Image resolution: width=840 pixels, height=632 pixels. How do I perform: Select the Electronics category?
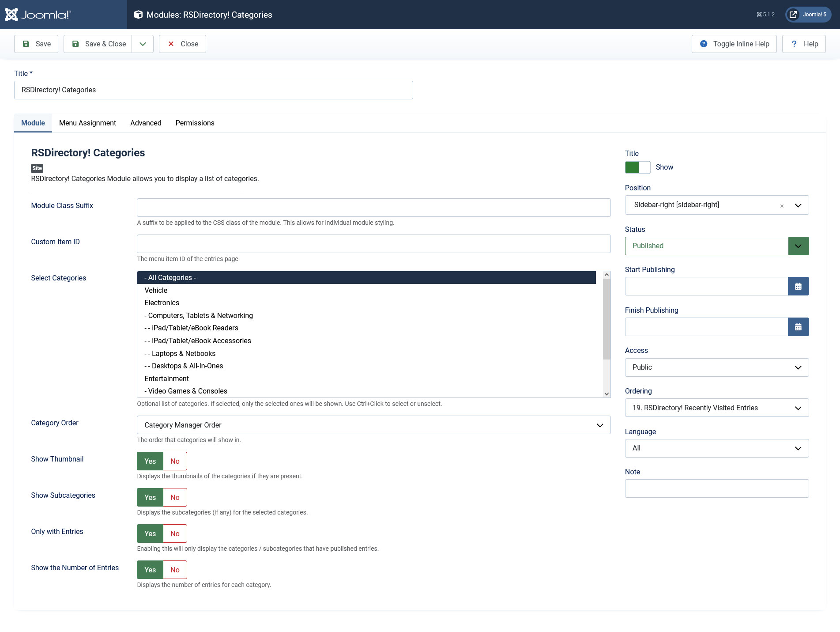tap(366, 303)
